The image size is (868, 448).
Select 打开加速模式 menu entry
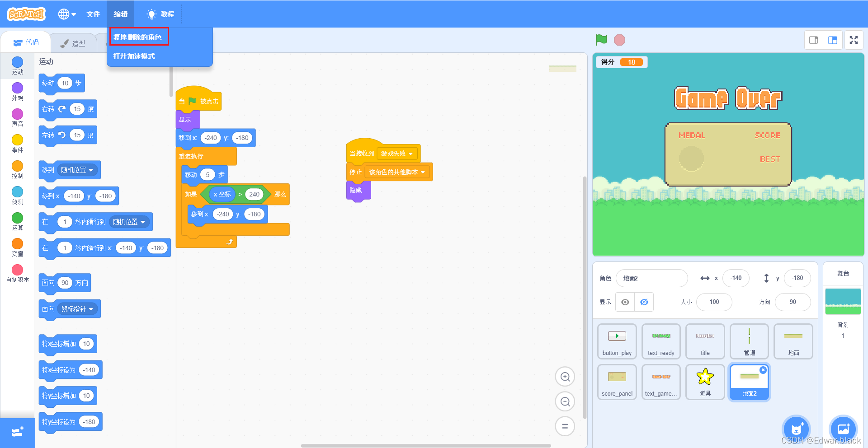pos(134,56)
